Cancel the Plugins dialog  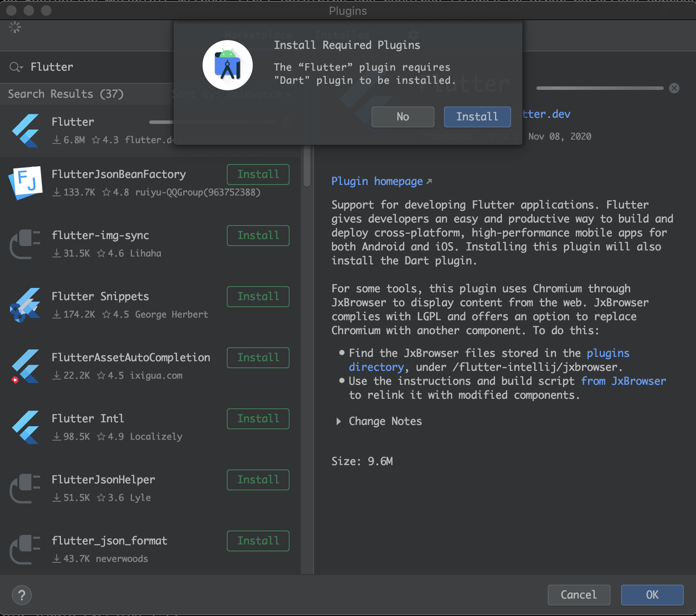pos(579,595)
